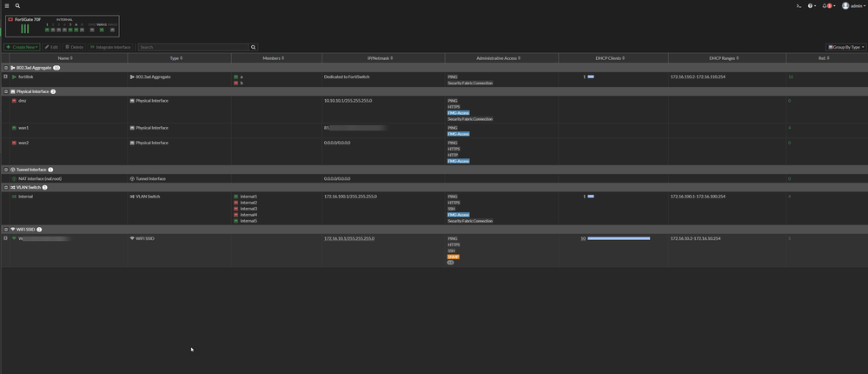Click the WAN2 port on faceplate
The height and width of the screenshot is (374, 868).
click(112, 30)
